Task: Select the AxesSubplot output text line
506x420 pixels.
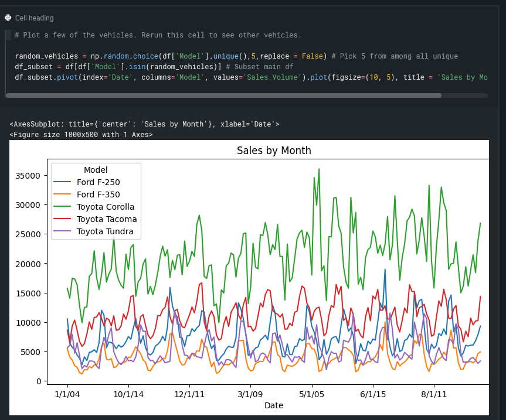Action: pyautogui.click(x=144, y=124)
